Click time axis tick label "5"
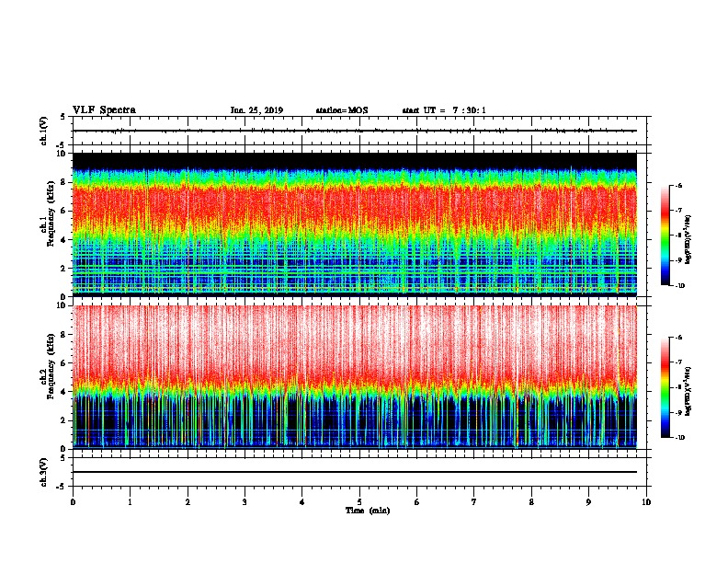728x563 pixels. click(x=359, y=502)
